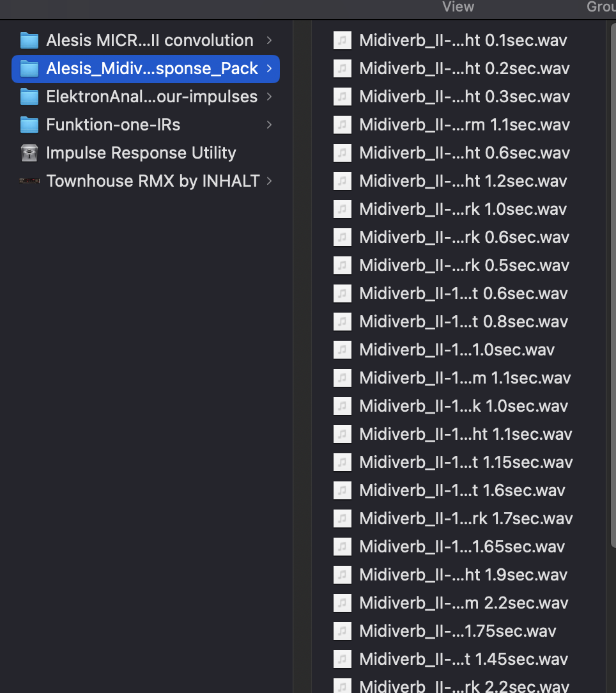Click the Funktion-one-IRs folder icon
Screen dimensions: 616x693
(x=29, y=125)
